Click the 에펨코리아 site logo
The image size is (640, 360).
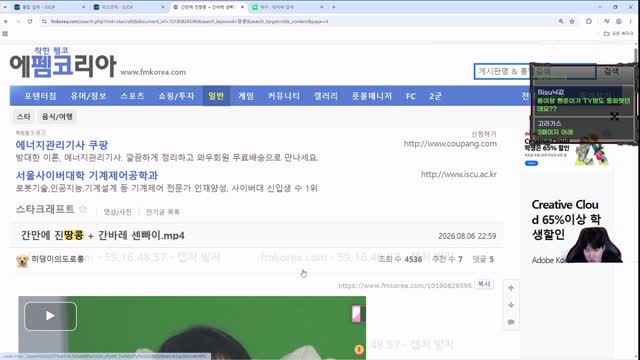coord(63,63)
